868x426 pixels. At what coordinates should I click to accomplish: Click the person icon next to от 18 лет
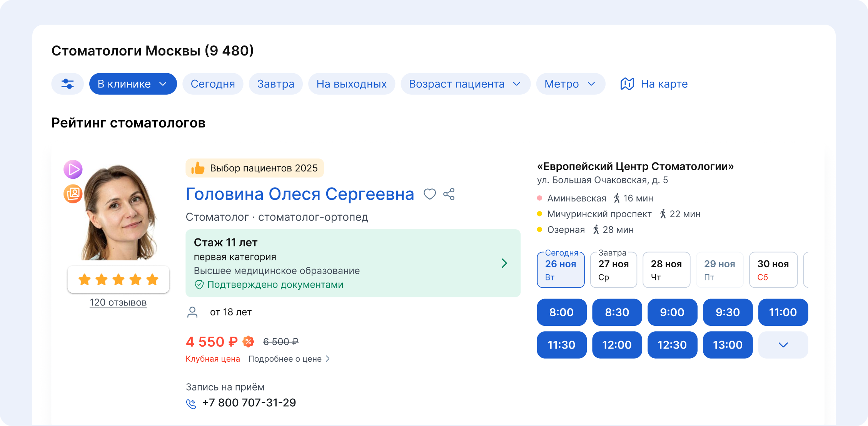point(192,312)
